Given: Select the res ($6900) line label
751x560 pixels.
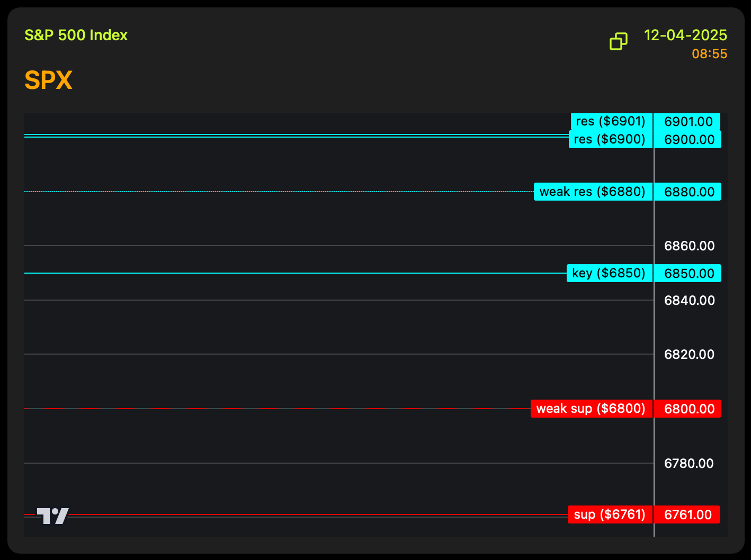Looking at the screenshot, I should 610,139.
